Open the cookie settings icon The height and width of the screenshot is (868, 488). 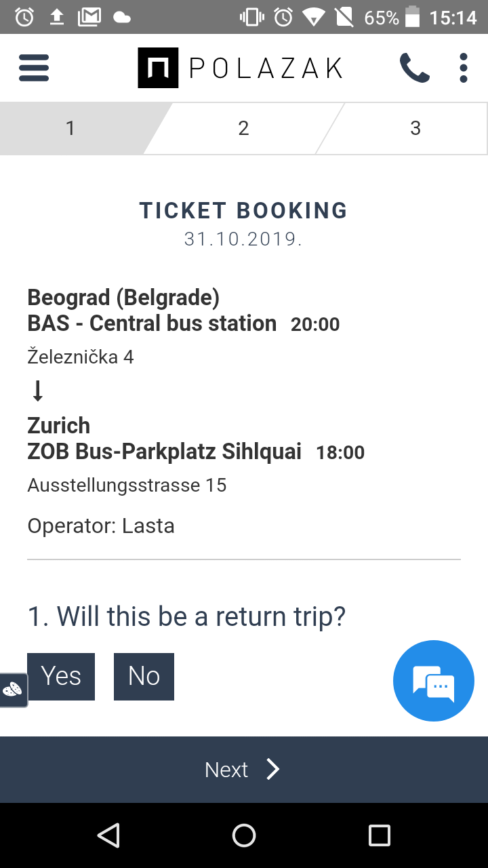coord(13,690)
